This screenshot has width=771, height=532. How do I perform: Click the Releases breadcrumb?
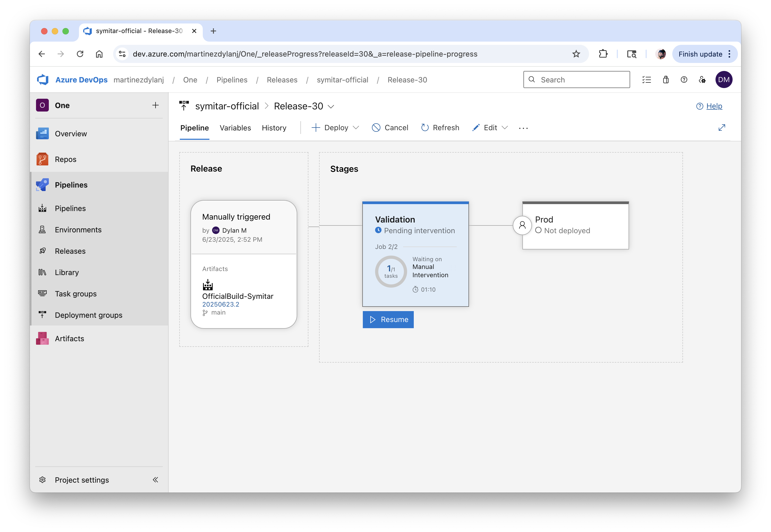[282, 80]
